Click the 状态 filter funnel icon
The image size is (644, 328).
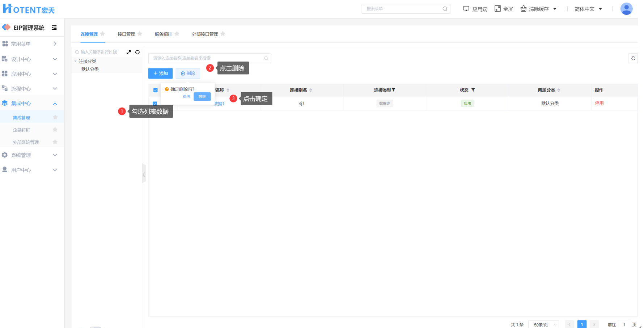[473, 90]
